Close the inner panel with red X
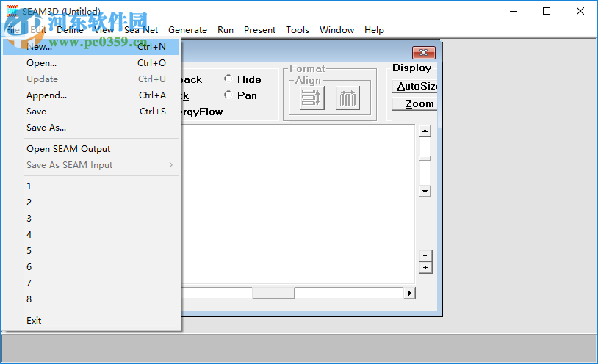Viewport: 598px width, 364px height. click(424, 53)
